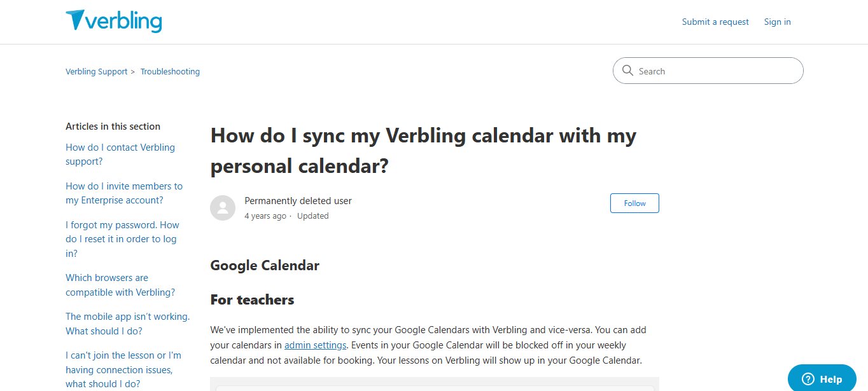Click the article title heading
This screenshot has width=868, height=391.
click(x=423, y=151)
